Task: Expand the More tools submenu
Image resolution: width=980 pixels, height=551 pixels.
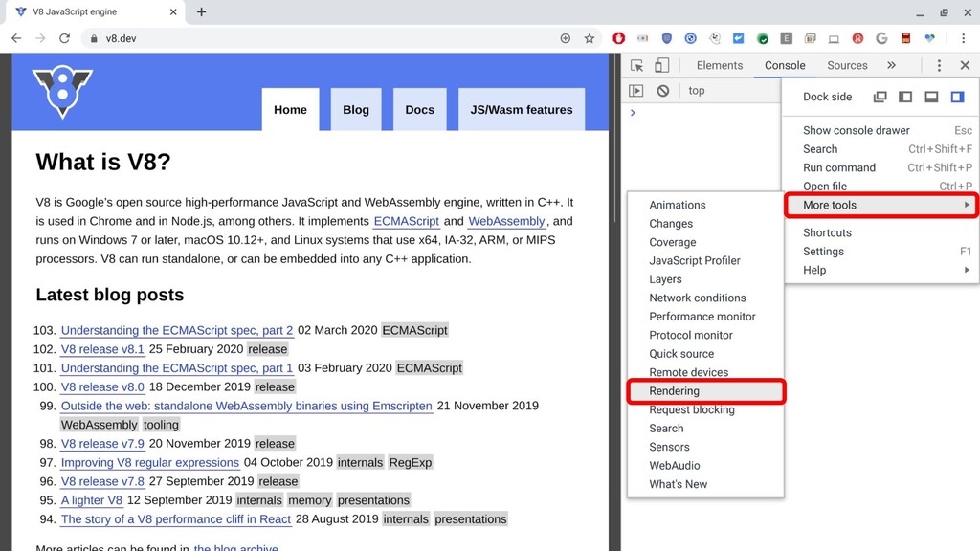Action: pyautogui.click(x=881, y=205)
